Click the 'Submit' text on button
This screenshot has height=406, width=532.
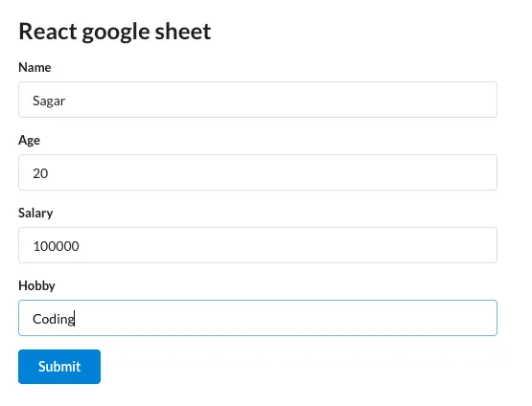coord(59,367)
